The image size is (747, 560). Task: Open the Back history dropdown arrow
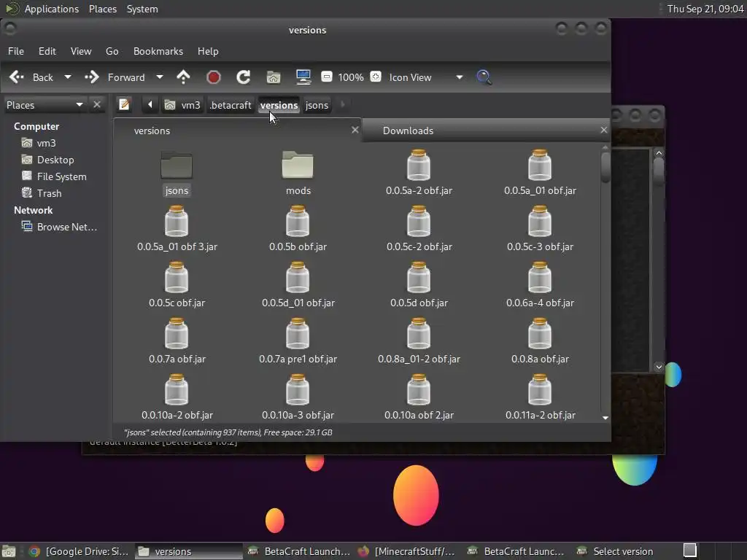[x=68, y=77]
